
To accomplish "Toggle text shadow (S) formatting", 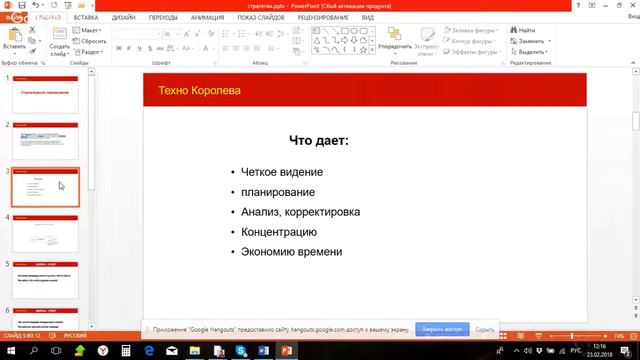I will (150, 48).
